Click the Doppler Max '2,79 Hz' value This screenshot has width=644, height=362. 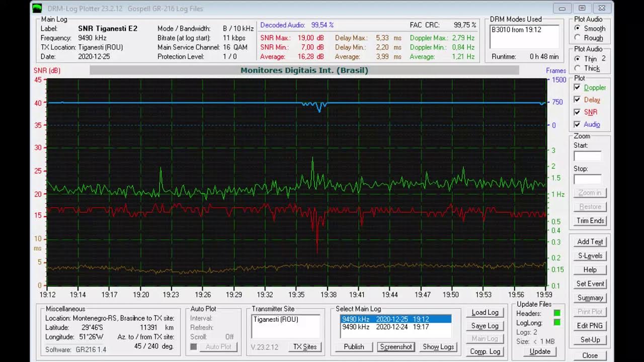pos(463,38)
